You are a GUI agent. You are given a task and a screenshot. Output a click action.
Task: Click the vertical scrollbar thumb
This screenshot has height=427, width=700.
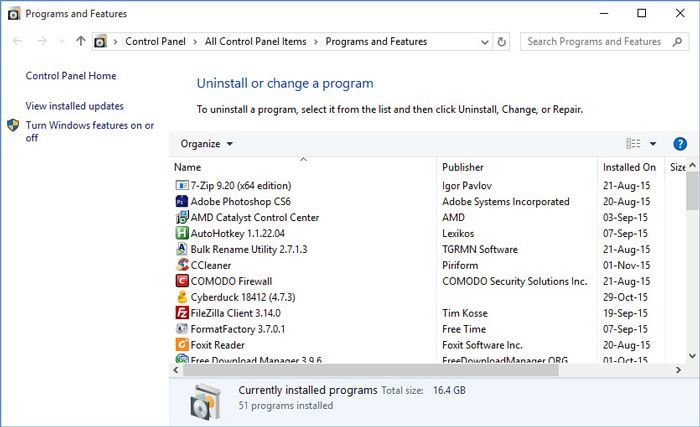[x=692, y=190]
